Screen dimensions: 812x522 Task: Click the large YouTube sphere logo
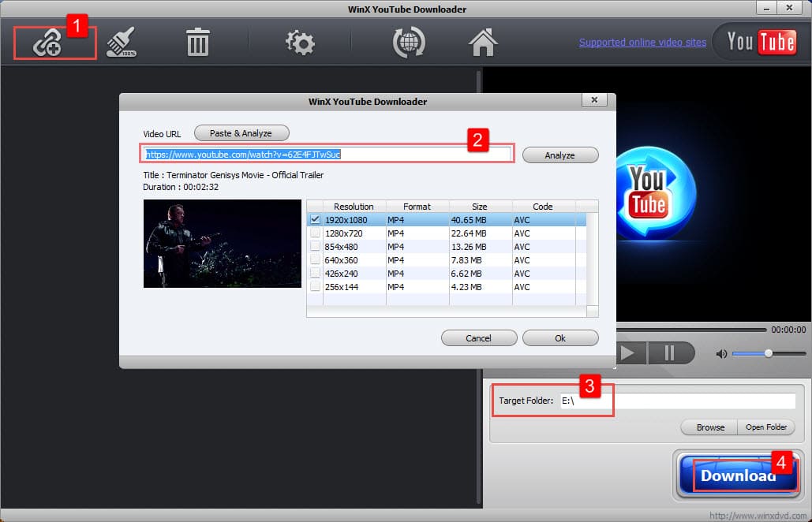coord(655,194)
